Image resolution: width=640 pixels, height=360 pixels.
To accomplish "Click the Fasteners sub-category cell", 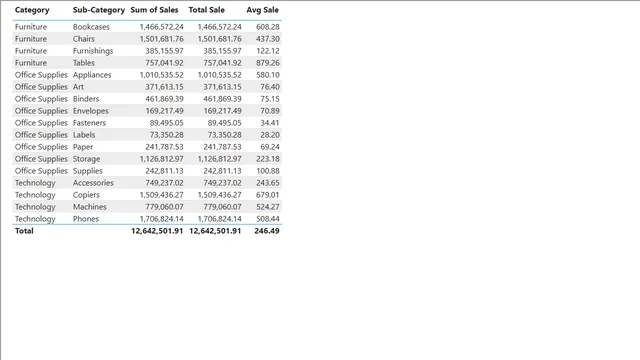I will [89, 123].
